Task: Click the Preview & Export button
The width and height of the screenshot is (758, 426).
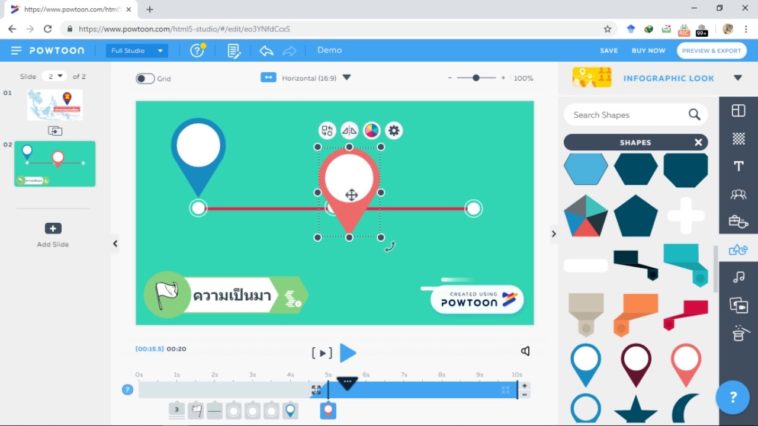Action: pos(711,50)
